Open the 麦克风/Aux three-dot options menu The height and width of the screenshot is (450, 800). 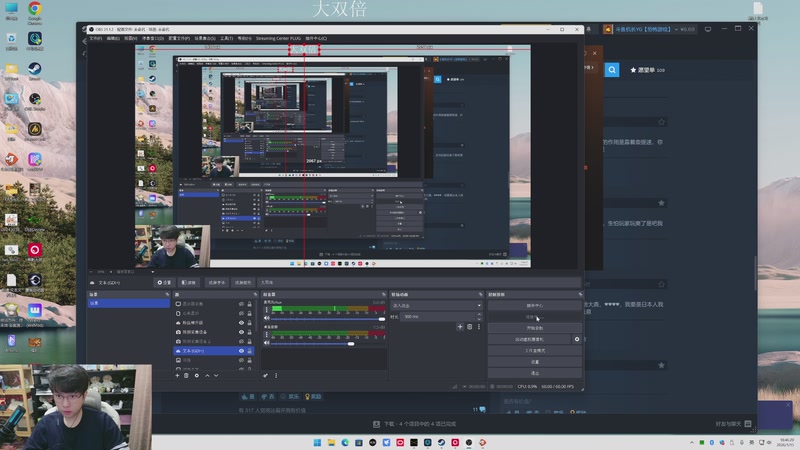(x=266, y=310)
